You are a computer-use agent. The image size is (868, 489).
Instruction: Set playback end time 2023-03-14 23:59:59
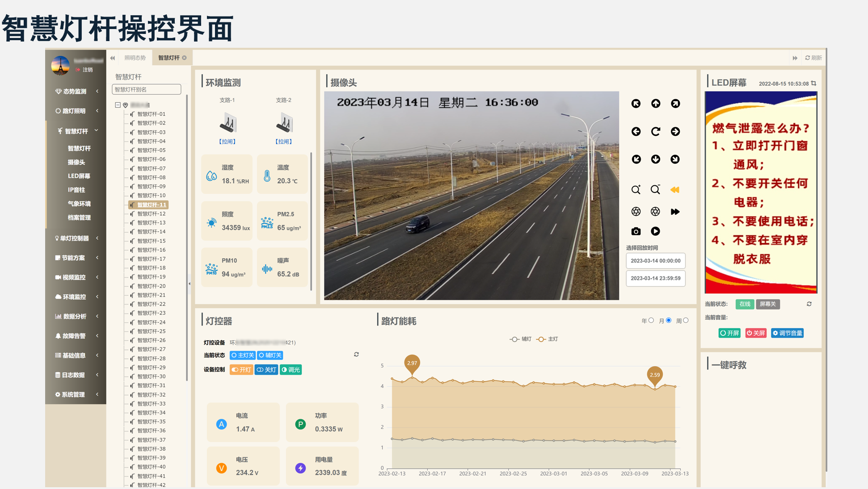[656, 278]
